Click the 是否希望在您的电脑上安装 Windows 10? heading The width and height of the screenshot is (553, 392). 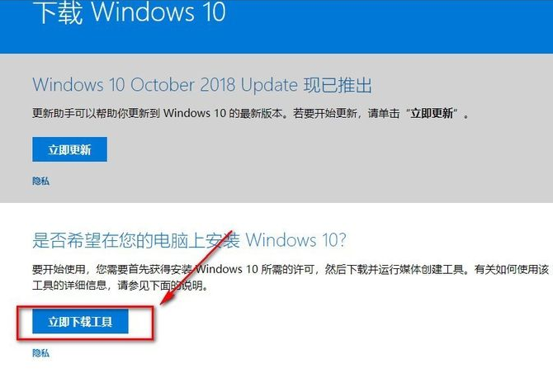point(189,240)
